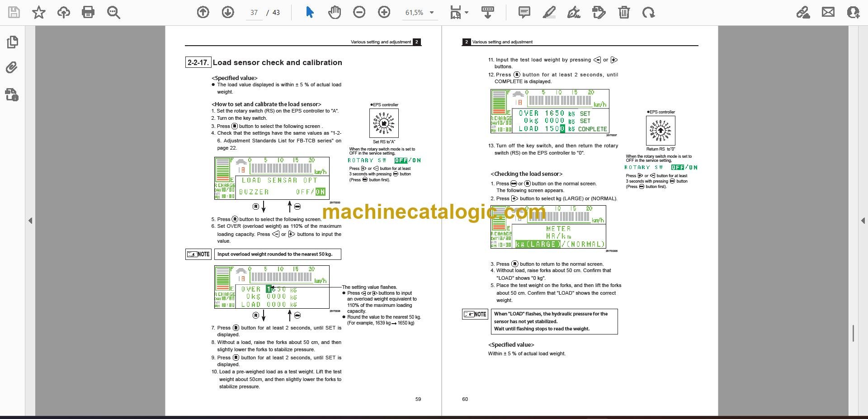
Task: Share the file with others icon
Action: pyautogui.click(x=853, y=12)
